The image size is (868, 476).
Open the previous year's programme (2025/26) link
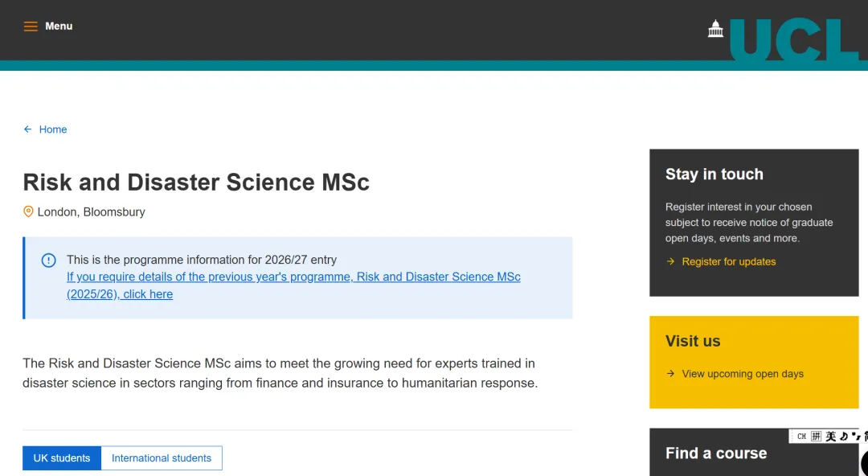(x=293, y=277)
